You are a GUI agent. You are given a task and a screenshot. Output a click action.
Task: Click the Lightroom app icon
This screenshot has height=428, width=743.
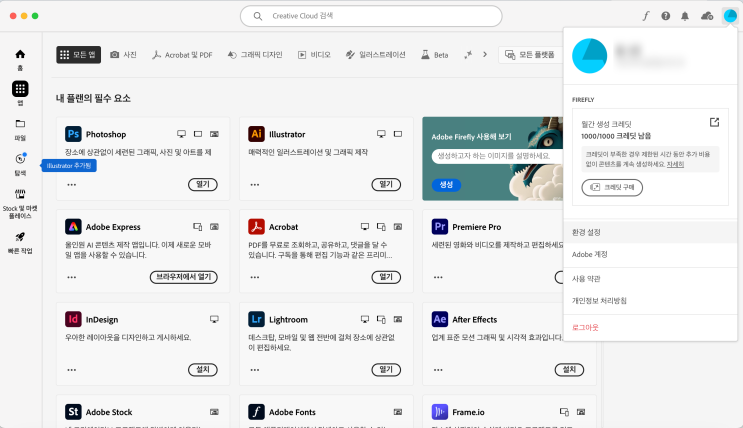click(256, 319)
